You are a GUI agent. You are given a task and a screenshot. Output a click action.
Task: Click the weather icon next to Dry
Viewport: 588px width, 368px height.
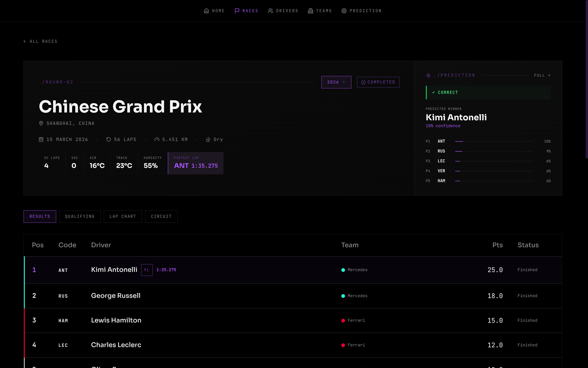coord(208,139)
